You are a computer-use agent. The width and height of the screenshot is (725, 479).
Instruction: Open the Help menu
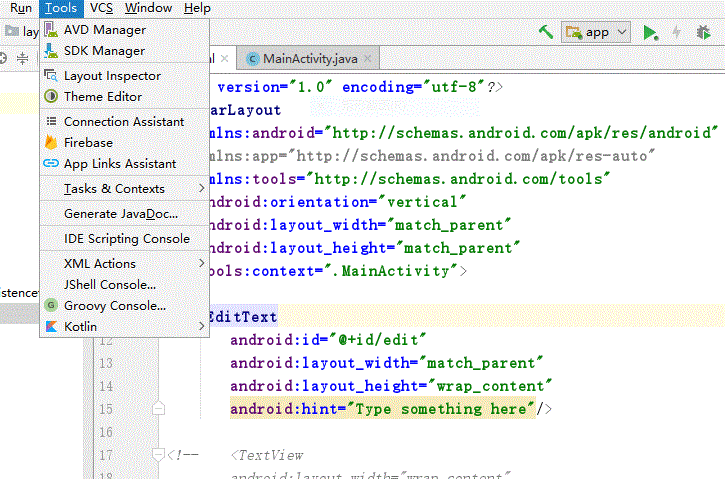tap(197, 8)
